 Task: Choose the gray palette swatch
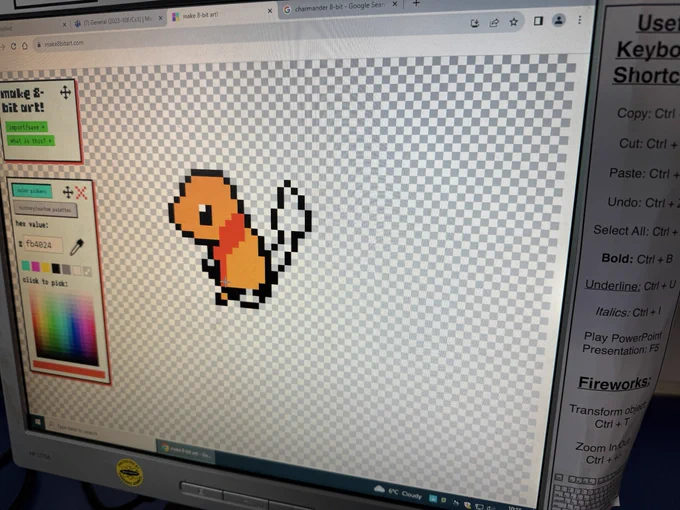[x=66, y=269]
